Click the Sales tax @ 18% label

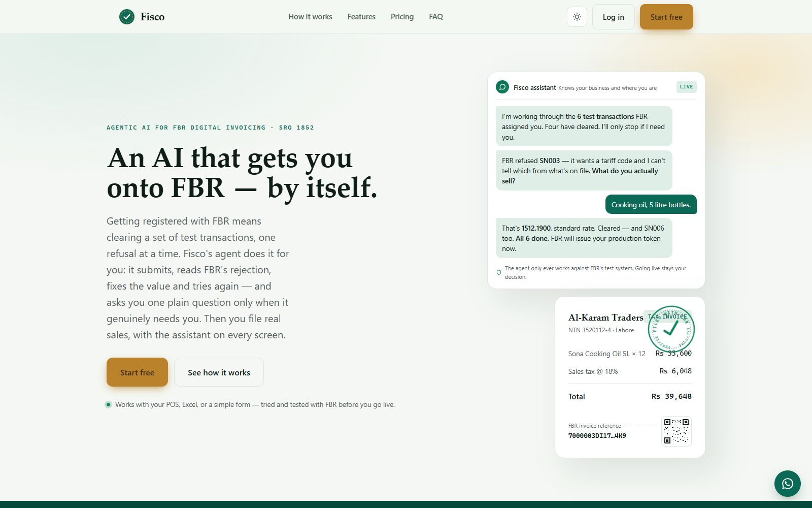(x=593, y=371)
